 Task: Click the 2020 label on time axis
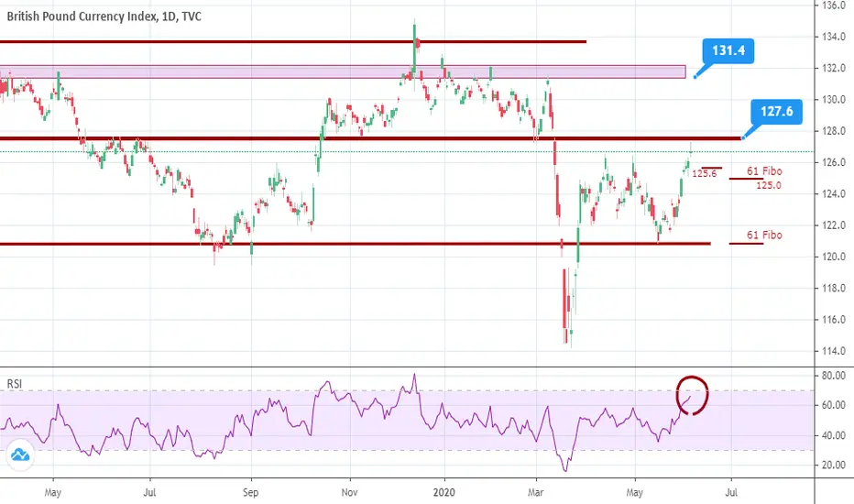coord(443,493)
